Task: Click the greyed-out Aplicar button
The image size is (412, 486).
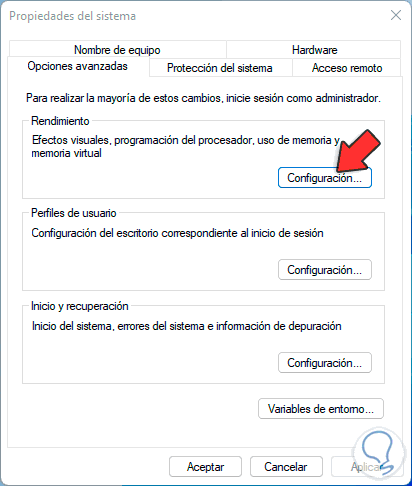Action: (x=367, y=467)
